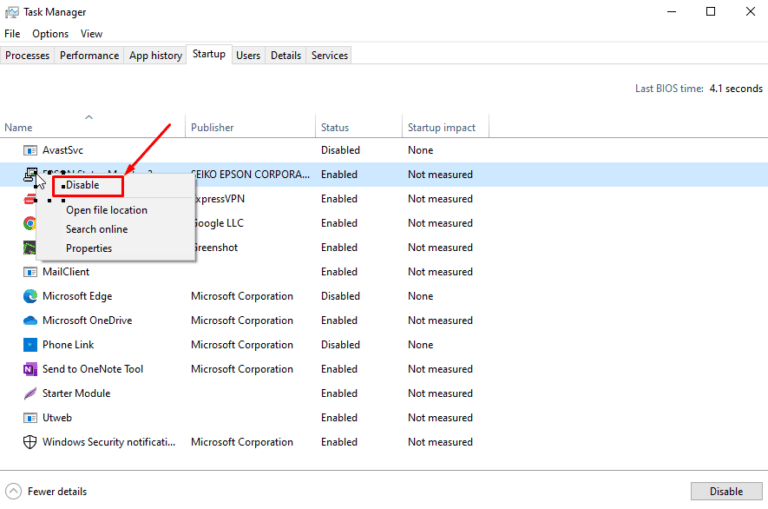This screenshot has width=768, height=509.
Task: Select the AvastSvc row name
Action: point(63,150)
